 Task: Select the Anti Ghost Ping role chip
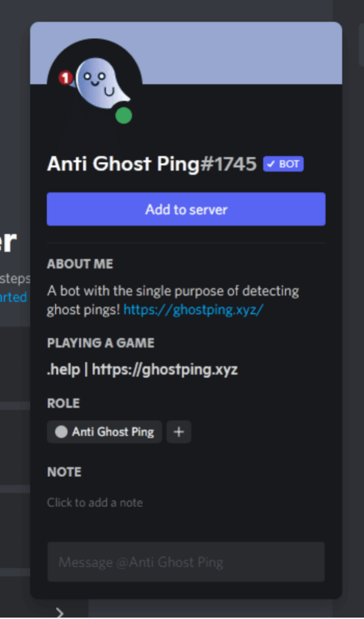point(104,432)
